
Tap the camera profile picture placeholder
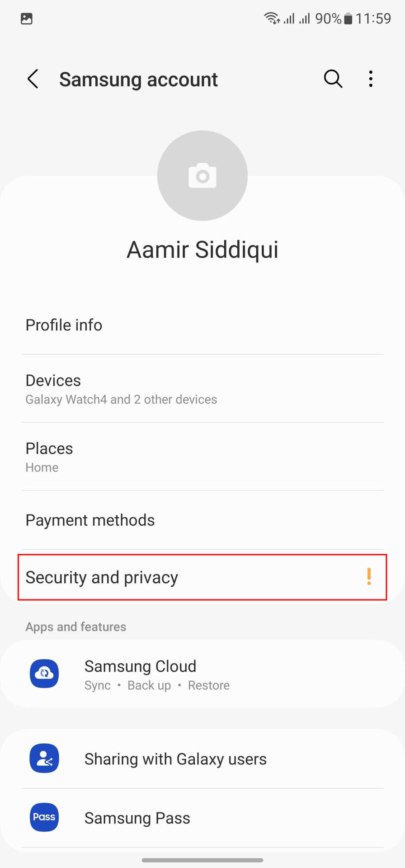(202, 176)
